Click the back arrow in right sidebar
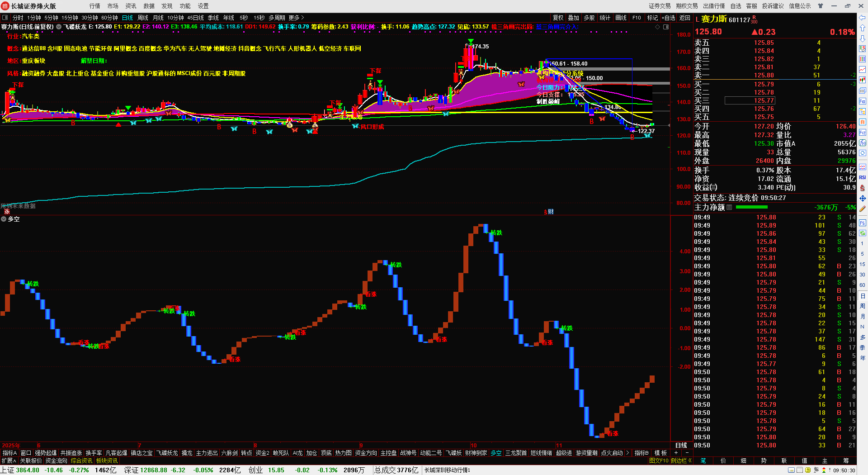The image size is (868, 475). coord(863,18)
